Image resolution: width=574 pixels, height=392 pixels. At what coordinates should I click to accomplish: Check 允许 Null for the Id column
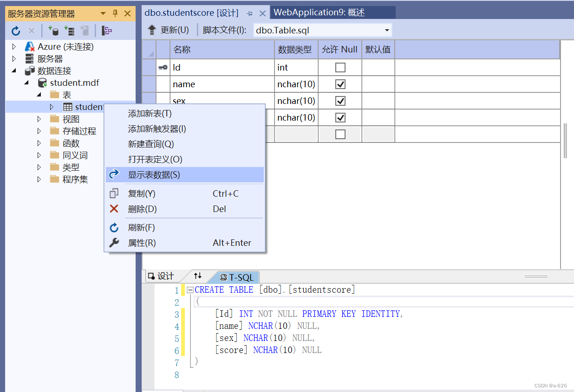(x=339, y=67)
